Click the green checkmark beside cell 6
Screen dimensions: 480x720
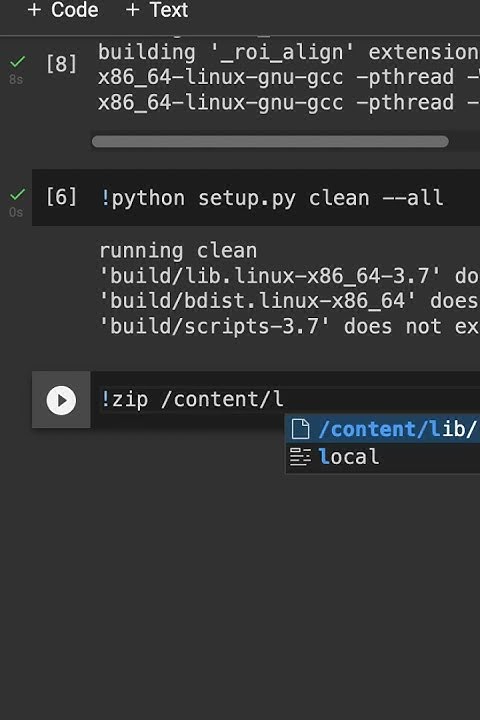click(17, 194)
